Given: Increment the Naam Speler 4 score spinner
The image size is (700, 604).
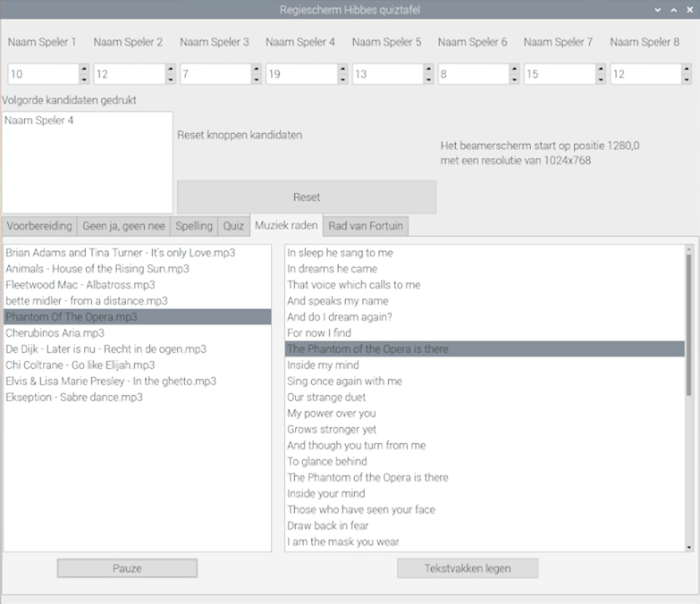Looking at the screenshot, I should coord(342,69).
